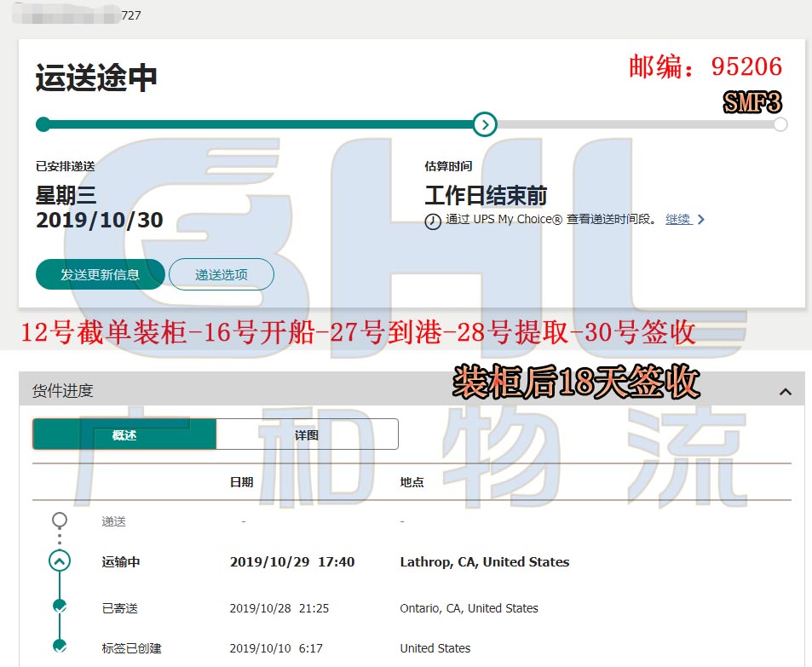
Task: Switch to the 概述 tab
Action: point(124,434)
